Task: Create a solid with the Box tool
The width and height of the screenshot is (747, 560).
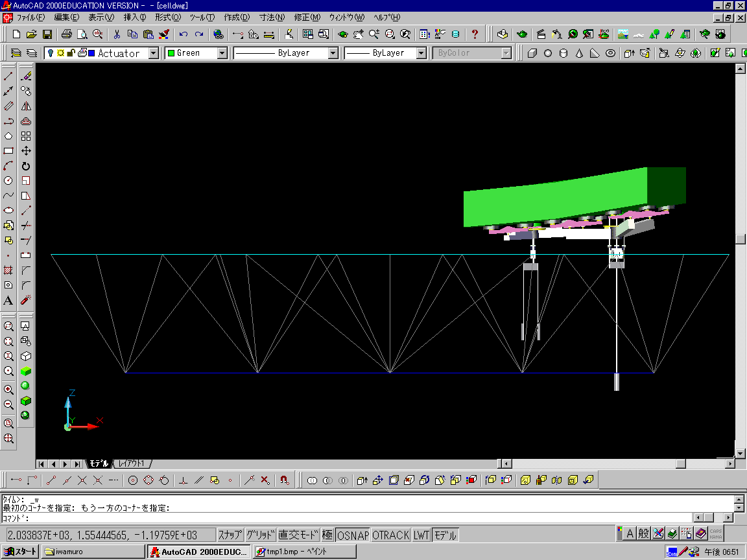Action: click(x=532, y=53)
